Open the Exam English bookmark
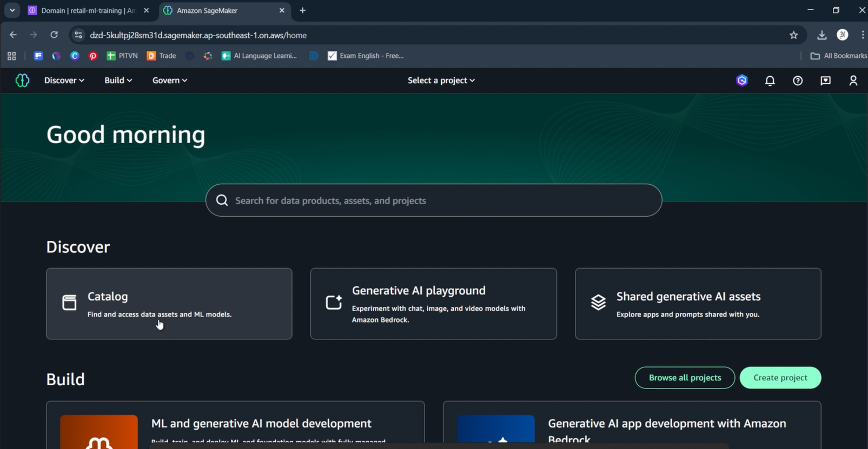The image size is (868, 449). (366, 56)
